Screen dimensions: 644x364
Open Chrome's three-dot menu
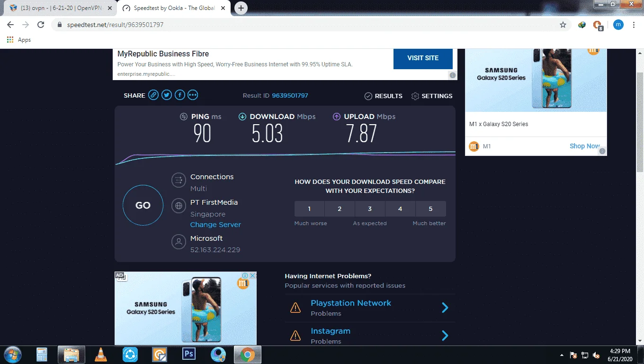[x=634, y=25]
